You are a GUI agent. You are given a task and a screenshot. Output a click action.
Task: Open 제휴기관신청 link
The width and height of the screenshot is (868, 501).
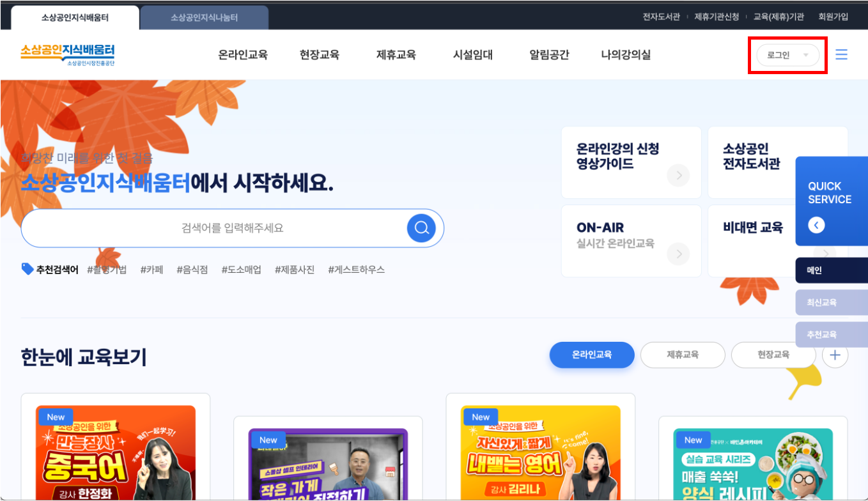click(x=717, y=17)
